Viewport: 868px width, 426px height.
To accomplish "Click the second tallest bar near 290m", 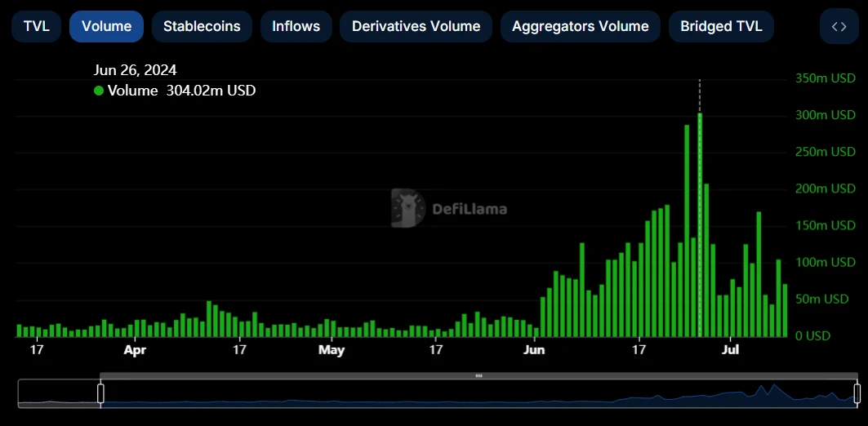I will coord(687,230).
